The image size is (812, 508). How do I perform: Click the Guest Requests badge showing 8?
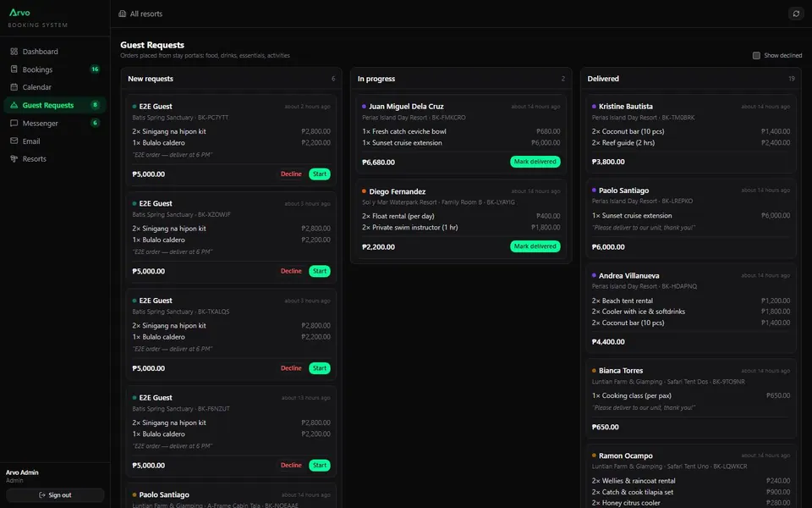pyautogui.click(x=95, y=105)
